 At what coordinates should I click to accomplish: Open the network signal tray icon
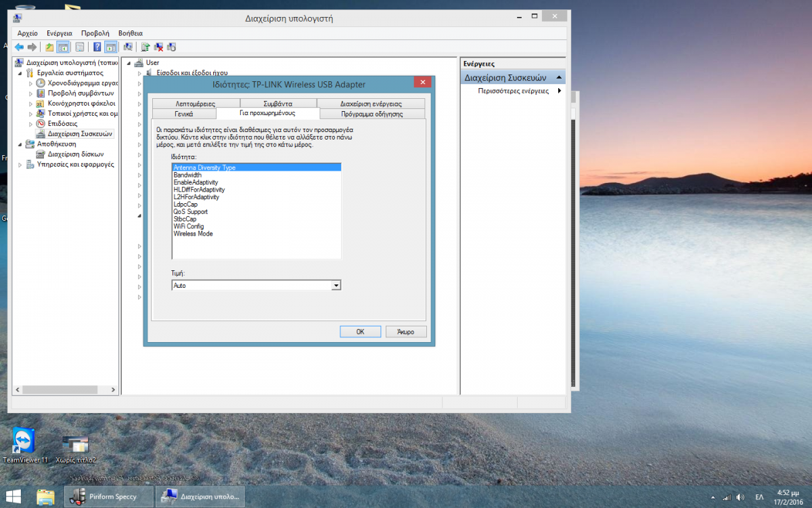tap(727, 497)
